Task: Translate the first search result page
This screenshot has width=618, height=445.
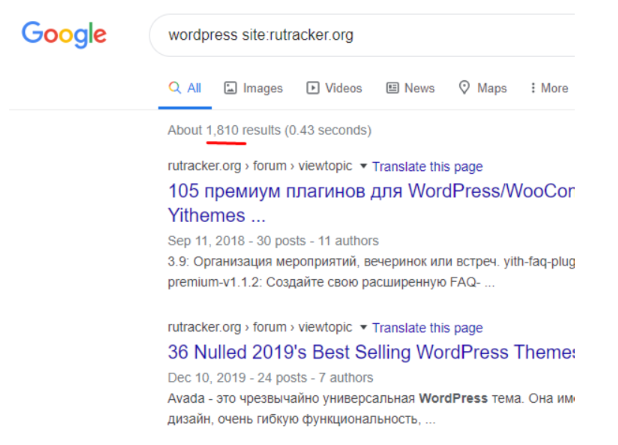Action: click(427, 167)
